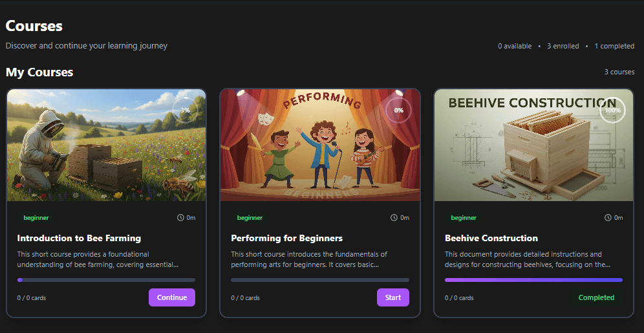Screen dimensions: 644x333
Task: Open the Introduction to Bee Farming title
Action: [x=79, y=238]
